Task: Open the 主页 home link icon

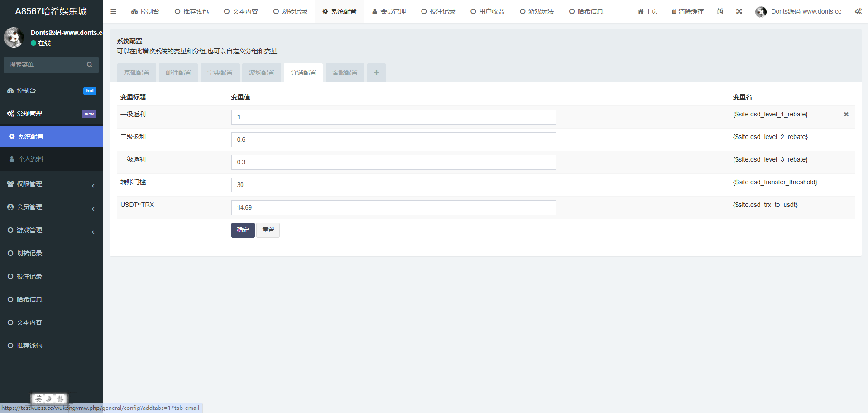Action: (x=640, y=11)
